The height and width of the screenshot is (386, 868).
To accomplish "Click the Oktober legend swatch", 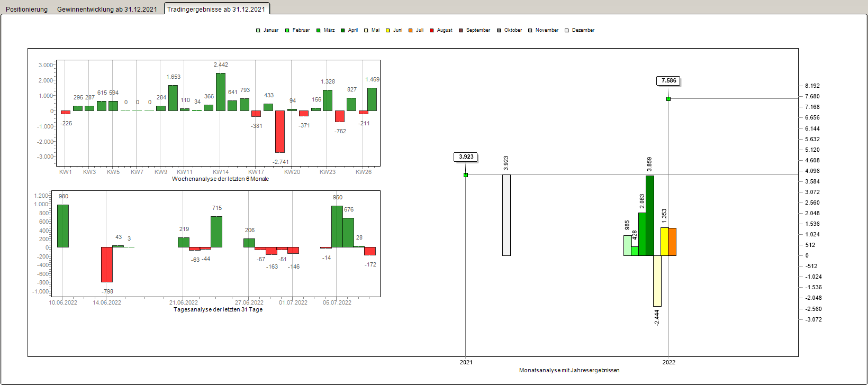I will click(x=499, y=30).
